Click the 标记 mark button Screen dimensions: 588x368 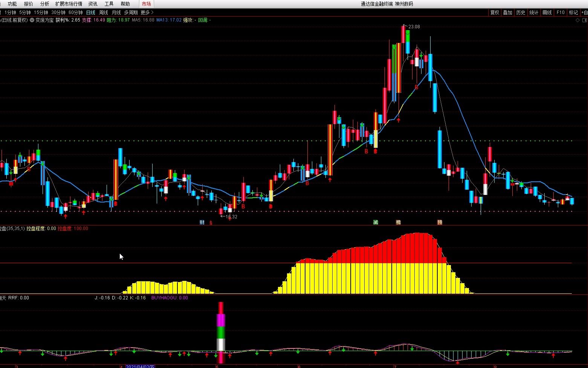(573, 12)
